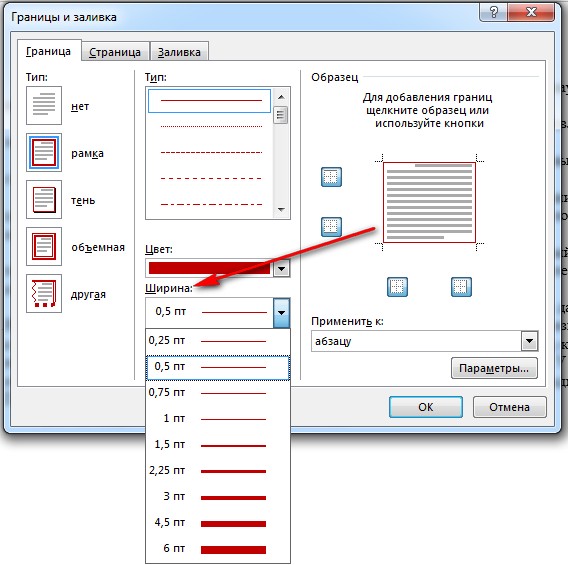This screenshot has height=565, width=568.
Task: Click the red color swatch field
Action: click(209, 268)
